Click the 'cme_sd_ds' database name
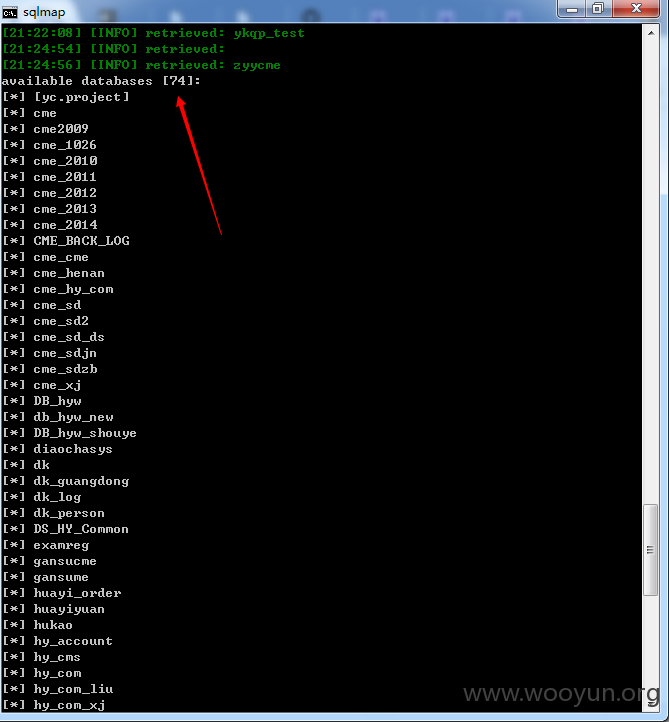669x722 pixels. pos(69,337)
